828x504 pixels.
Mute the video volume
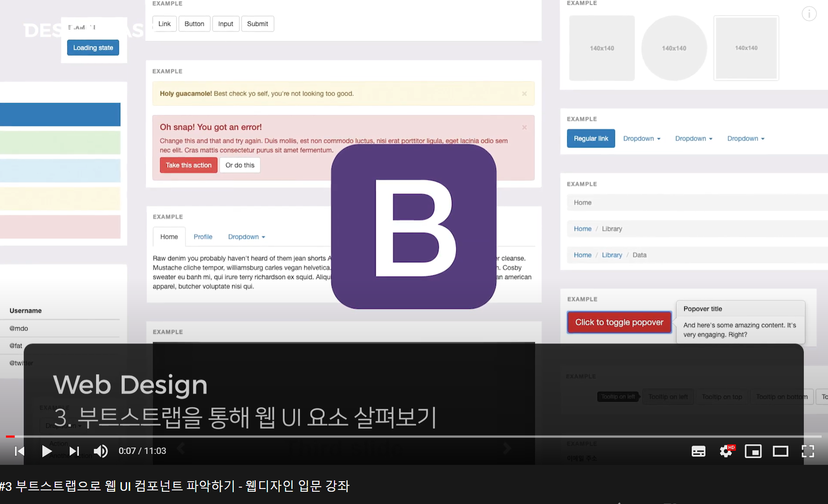point(101,451)
